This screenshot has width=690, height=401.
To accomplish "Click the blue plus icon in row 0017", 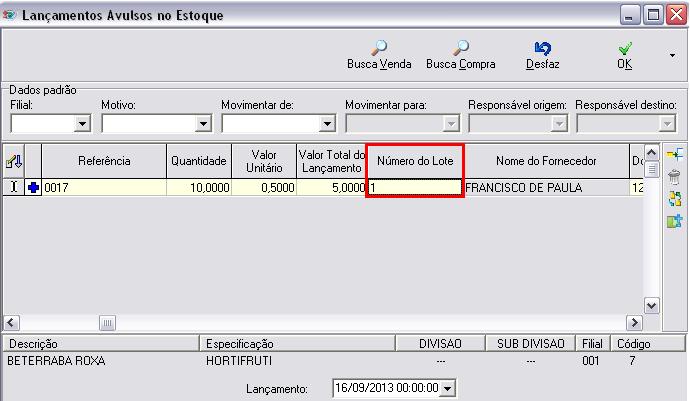I will point(33,188).
